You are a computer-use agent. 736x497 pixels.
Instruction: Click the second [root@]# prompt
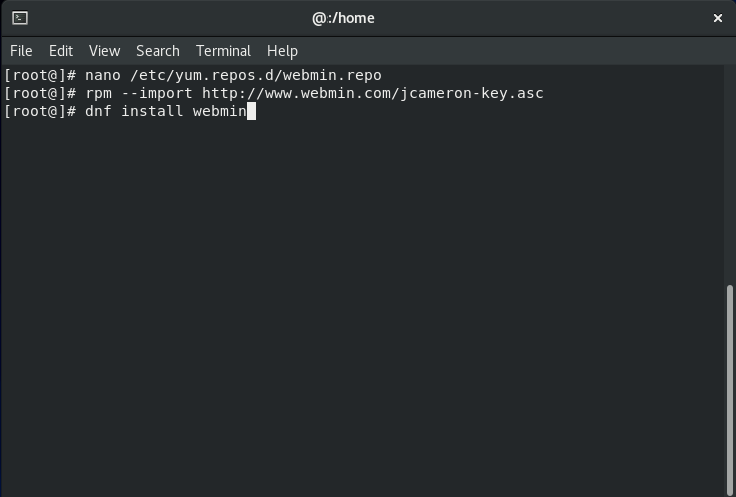point(40,93)
